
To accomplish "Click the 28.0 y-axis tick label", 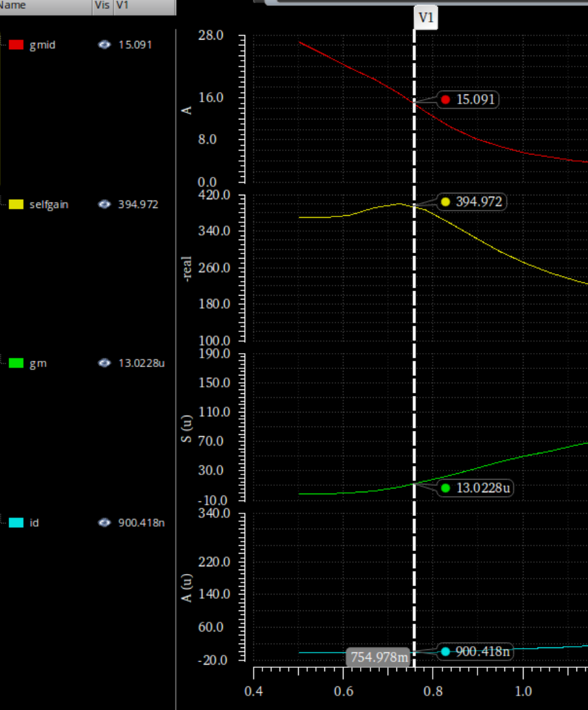I will [211, 35].
